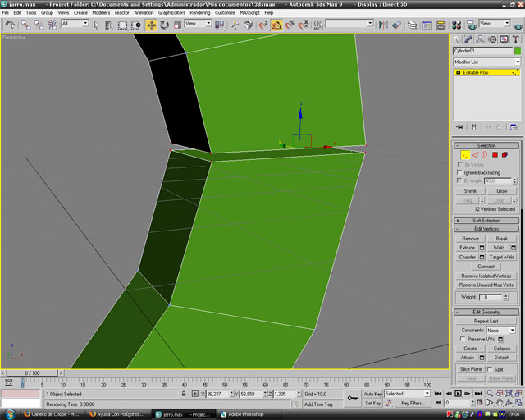Click the Align tool icon

pos(396,25)
